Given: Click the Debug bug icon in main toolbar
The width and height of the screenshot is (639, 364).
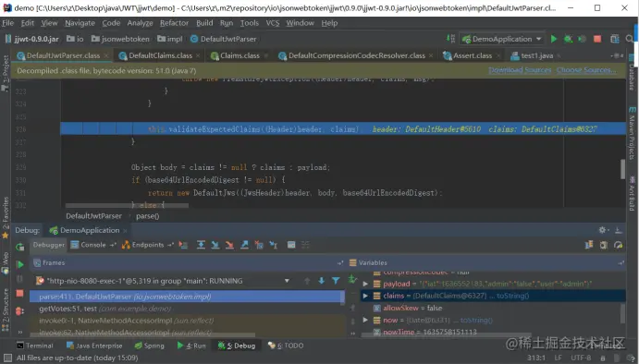Looking at the screenshot, I should coord(568,39).
